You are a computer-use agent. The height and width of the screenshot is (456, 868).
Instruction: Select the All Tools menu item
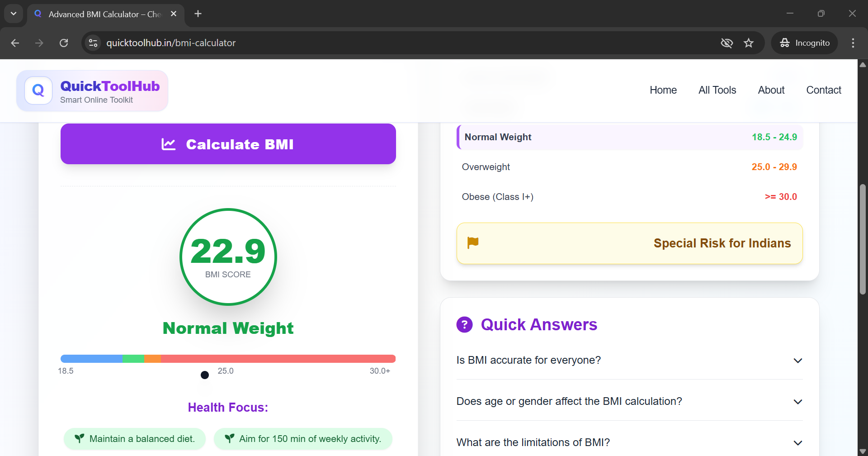717,90
